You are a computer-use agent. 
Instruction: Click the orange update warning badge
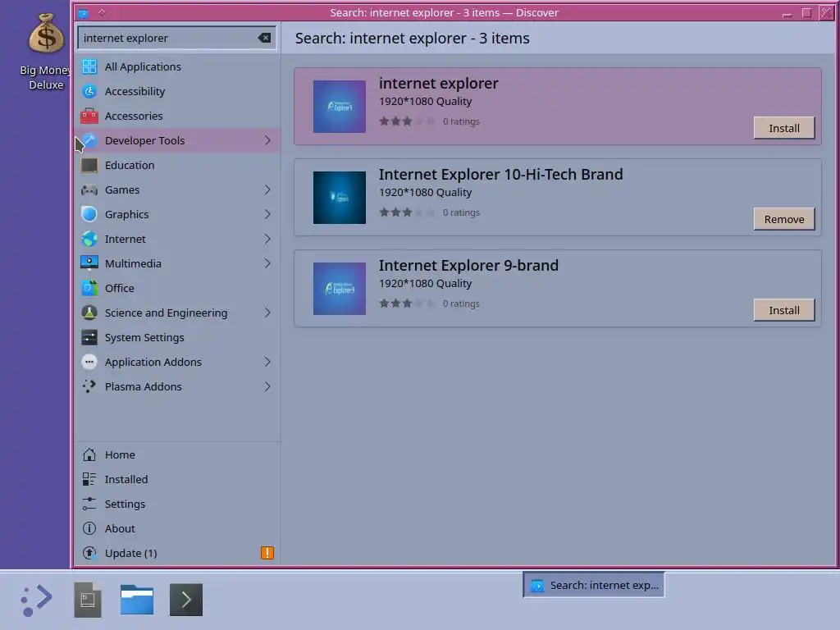coord(267,553)
